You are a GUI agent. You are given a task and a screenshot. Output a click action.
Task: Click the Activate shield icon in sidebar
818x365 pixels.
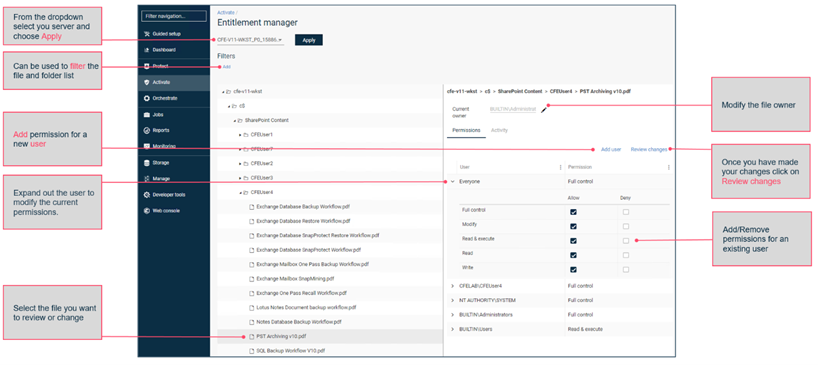pos(147,82)
